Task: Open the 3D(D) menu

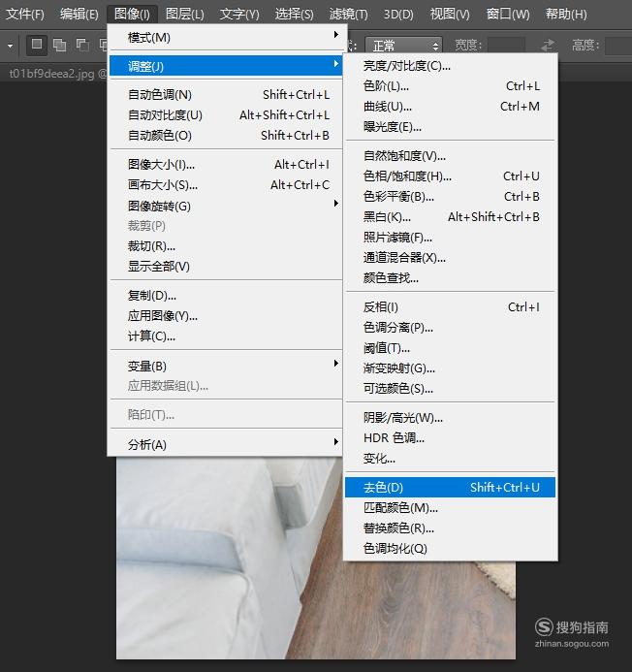Action: pyautogui.click(x=398, y=15)
